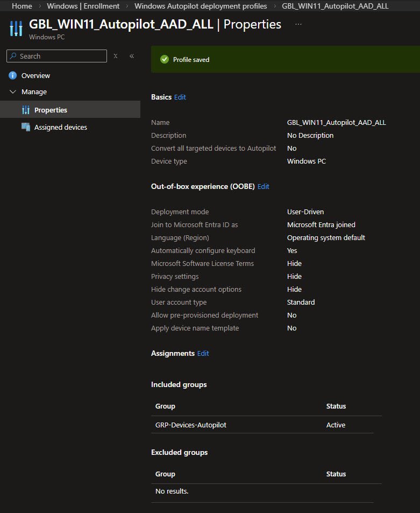The height and width of the screenshot is (513, 420).
Task: Edit the Assignments section
Action: [x=203, y=353]
